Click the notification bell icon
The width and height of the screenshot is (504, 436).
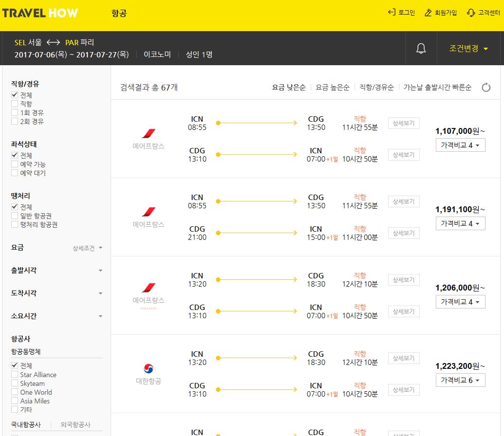[421, 49]
